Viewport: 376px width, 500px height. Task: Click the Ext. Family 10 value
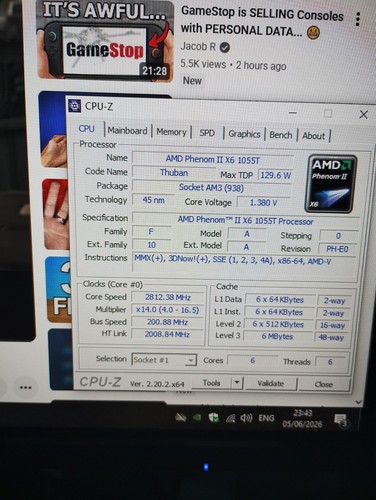[152, 245]
